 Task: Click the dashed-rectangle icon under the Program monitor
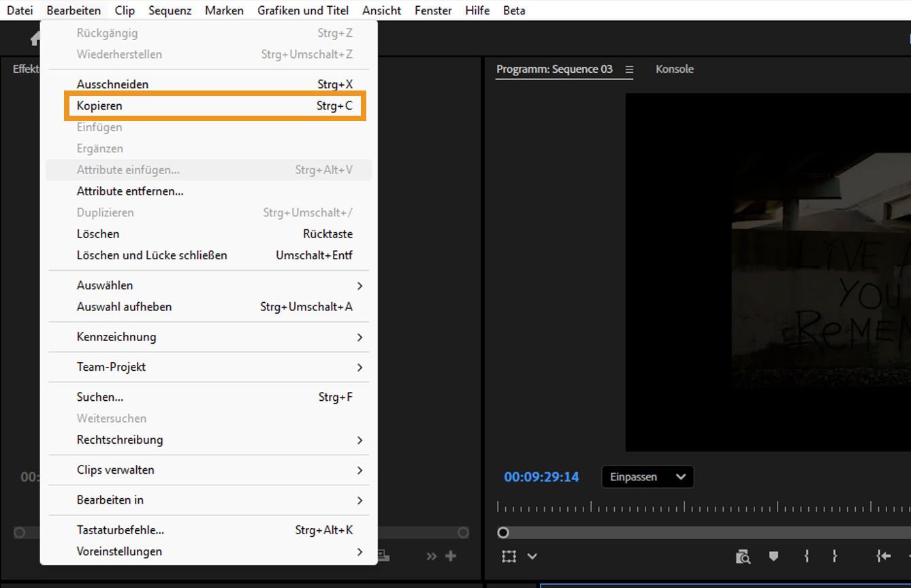(x=509, y=557)
